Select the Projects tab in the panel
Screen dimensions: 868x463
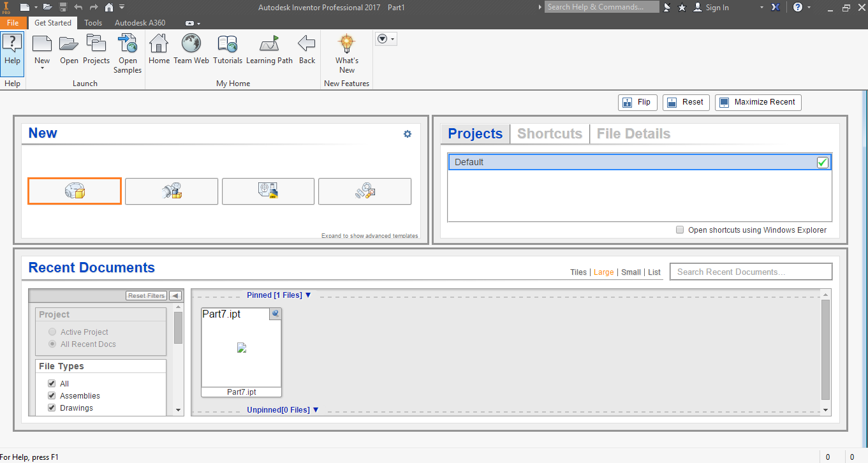(x=475, y=134)
